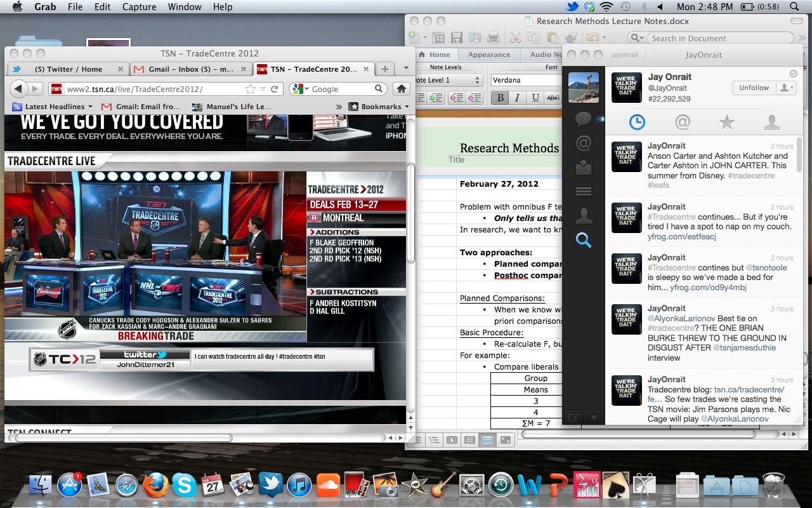Toggle Strikethrough ABC formatting in Word
The image size is (812, 508).
point(553,97)
